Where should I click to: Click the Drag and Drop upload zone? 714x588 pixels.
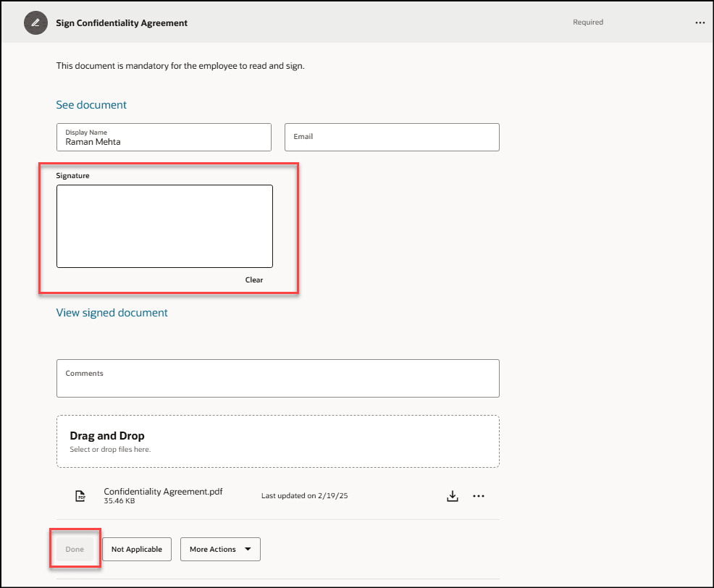coord(278,441)
